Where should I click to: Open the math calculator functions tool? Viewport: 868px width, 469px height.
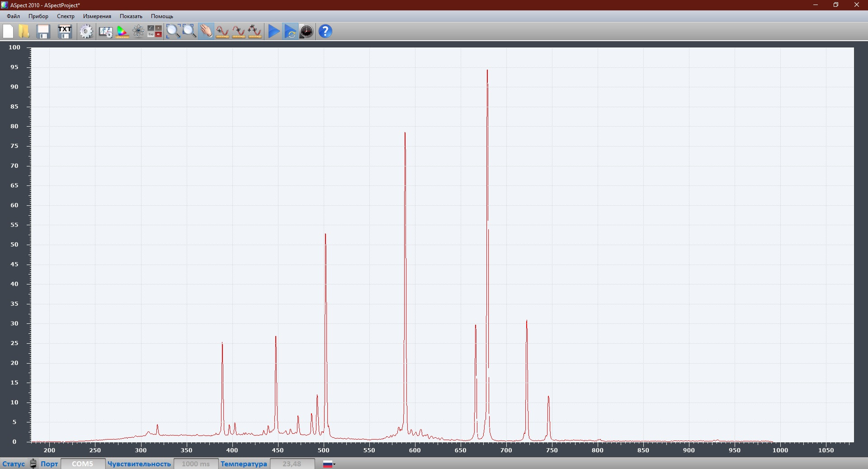click(x=155, y=31)
